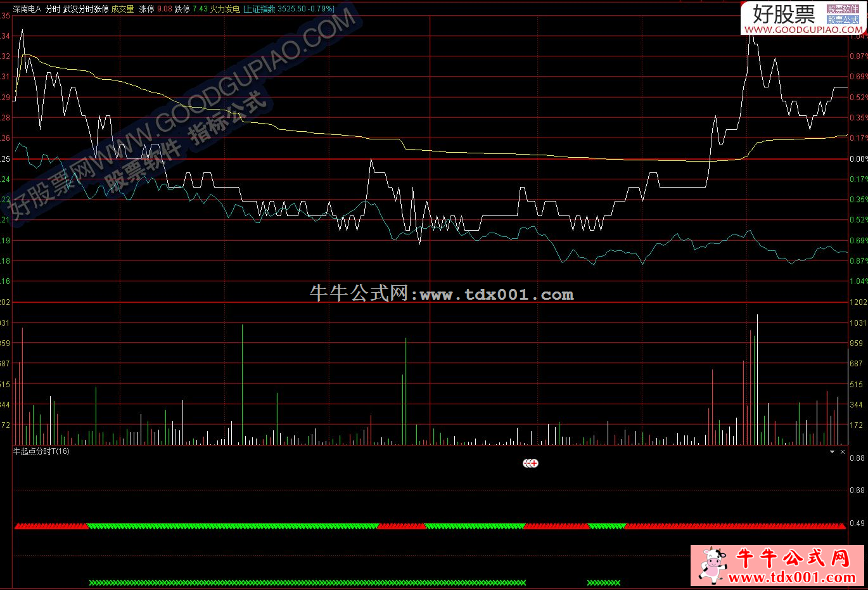Click the 上证指数 index readout
Image resolution: width=868 pixels, height=590 pixels.
point(289,10)
